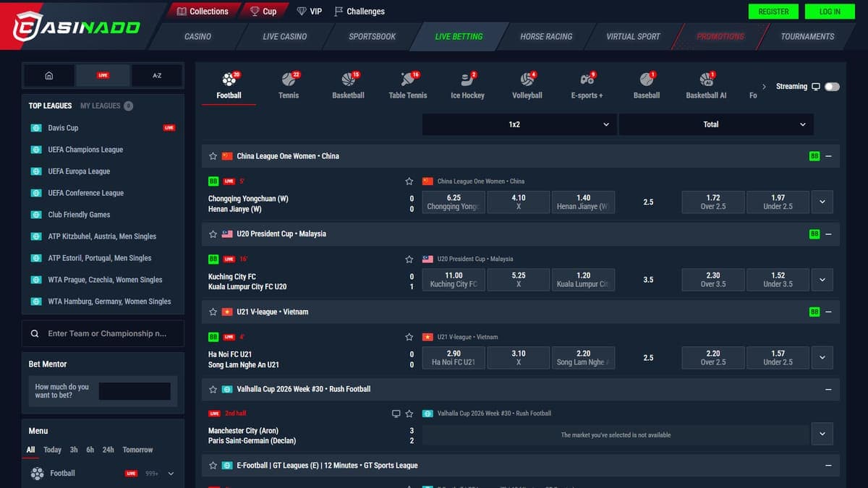The image size is (868, 488).
Task: Favorite the Kuching City FC match star
Action: [409, 259]
